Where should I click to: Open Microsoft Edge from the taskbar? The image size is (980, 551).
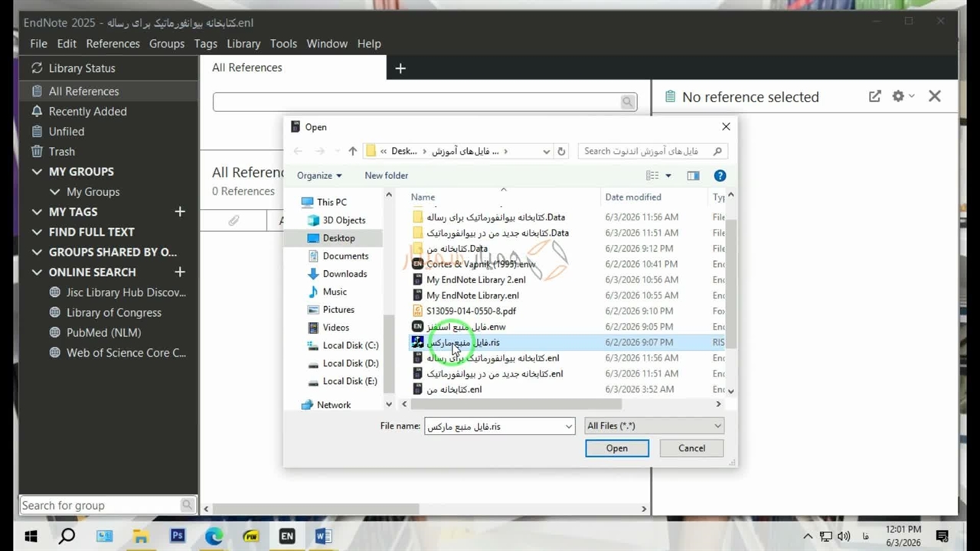tap(214, 536)
